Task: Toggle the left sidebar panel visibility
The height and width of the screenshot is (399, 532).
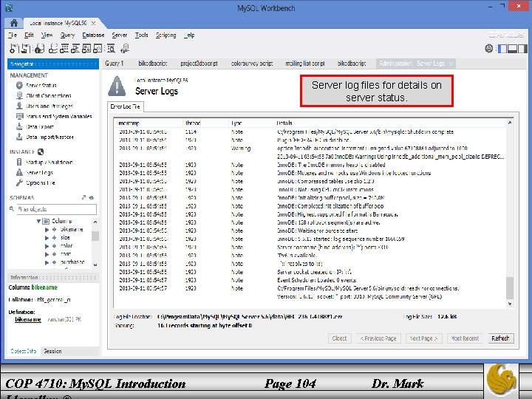Action: pyautogui.click(x=502, y=49)
